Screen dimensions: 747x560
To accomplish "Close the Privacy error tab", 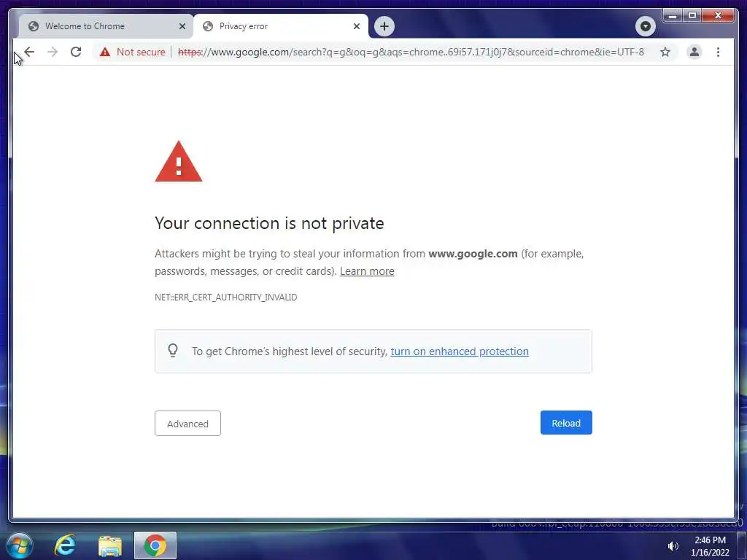I will pyautogui.click(x=356, y=26).
